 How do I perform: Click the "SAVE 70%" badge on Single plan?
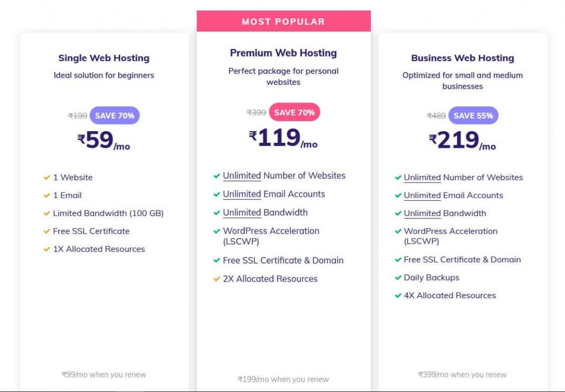point(115,115)
